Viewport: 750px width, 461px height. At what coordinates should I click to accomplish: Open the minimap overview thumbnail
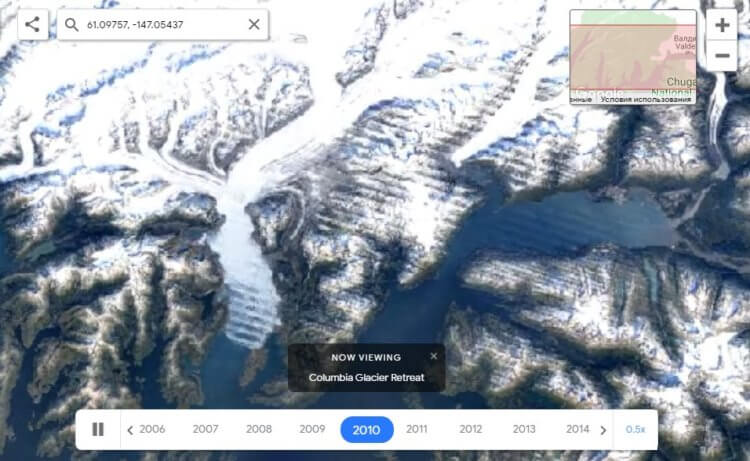[x=633, y=56]
